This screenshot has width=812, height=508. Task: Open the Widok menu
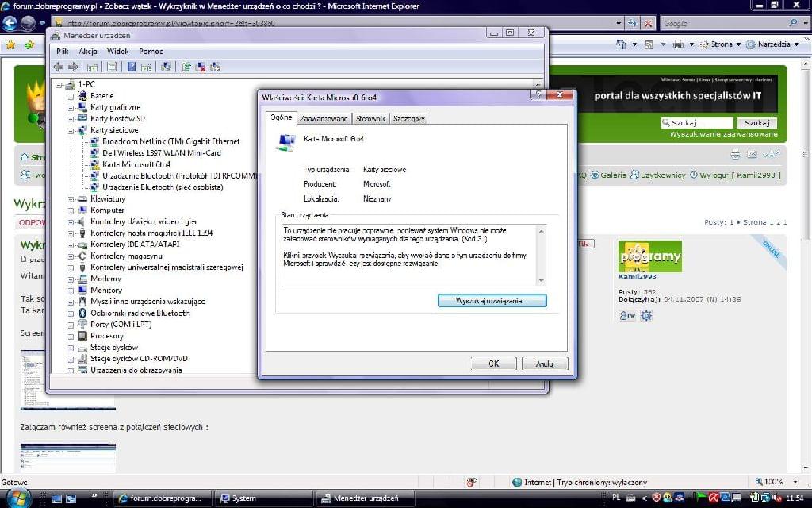tap(117, 52)
